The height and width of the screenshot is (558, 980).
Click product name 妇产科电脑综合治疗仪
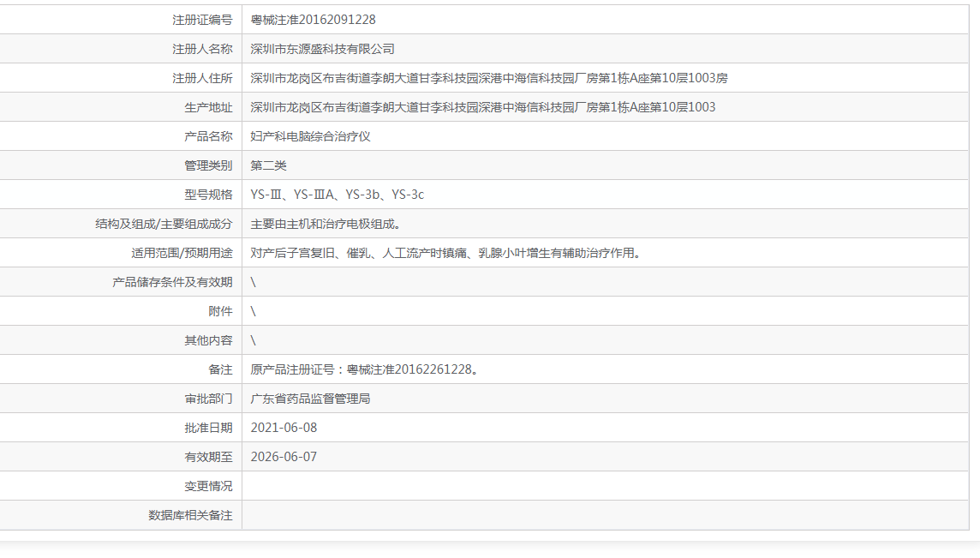(x=311, y=136)
